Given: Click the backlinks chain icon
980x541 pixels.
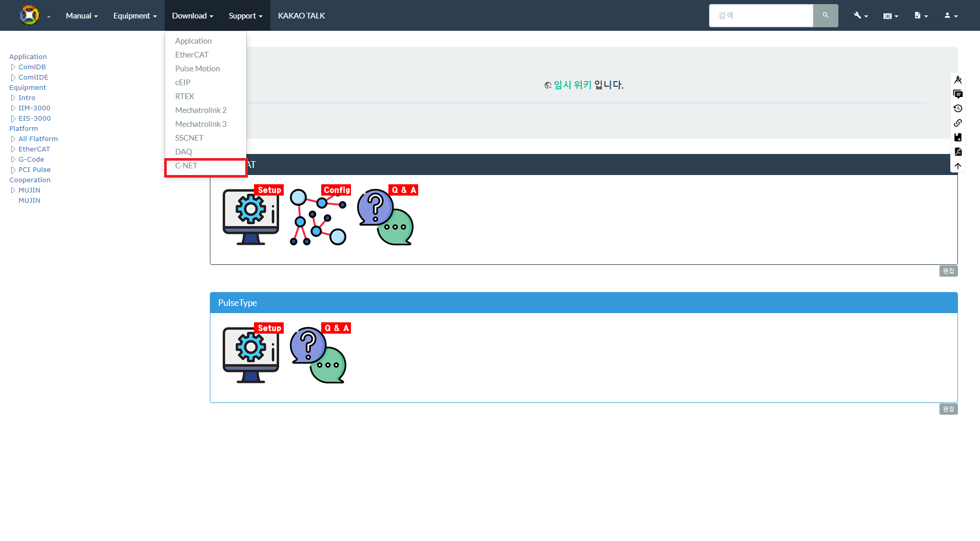Looking at the screenshot, I should pos(957,123).
